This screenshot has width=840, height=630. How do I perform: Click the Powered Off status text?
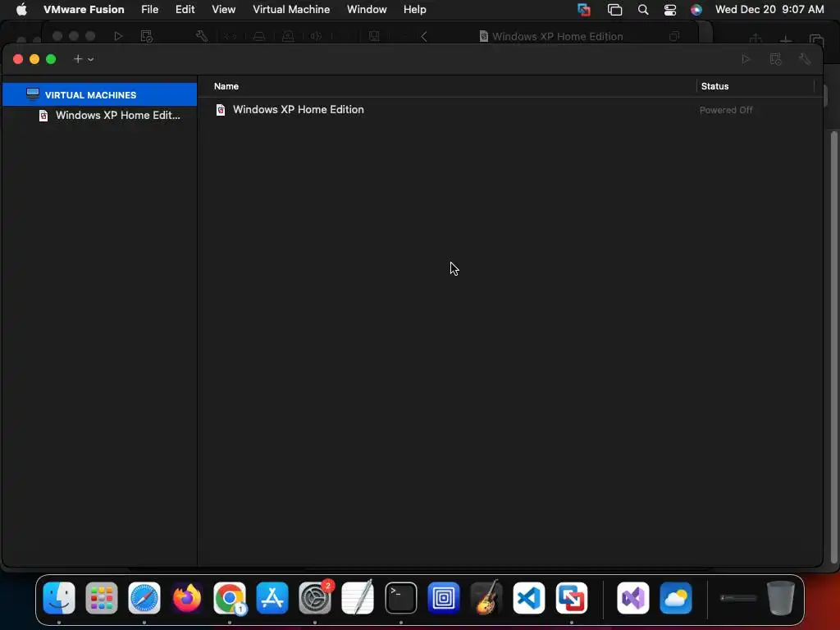(x=726, y=110)
